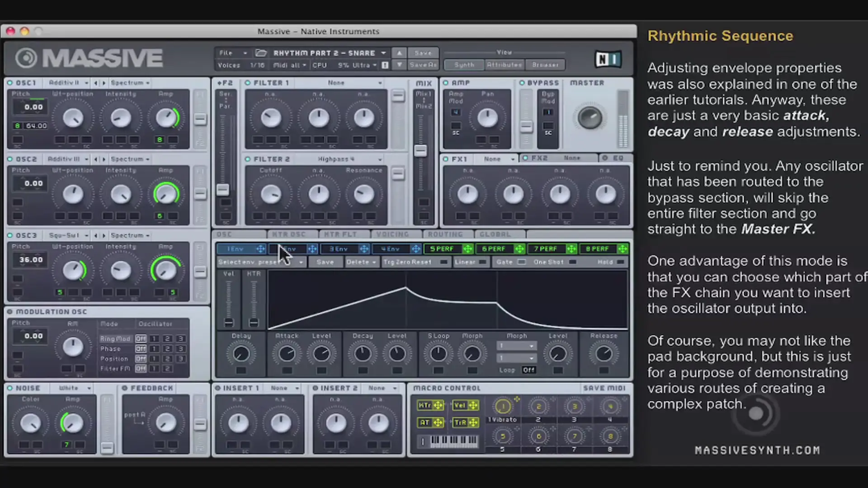Screen dimensions: 868x488
Task: Toggle the envelope Loop Off switch
Action: 528,370
